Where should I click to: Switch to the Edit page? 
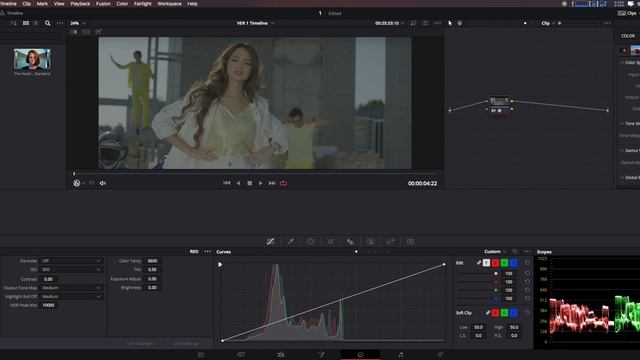[x=281, y=355]
